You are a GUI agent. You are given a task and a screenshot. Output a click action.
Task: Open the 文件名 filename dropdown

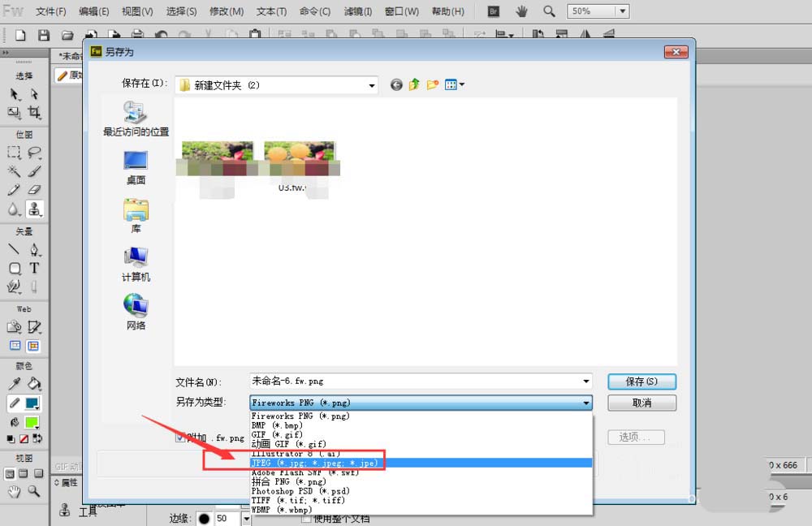(587, 381)
